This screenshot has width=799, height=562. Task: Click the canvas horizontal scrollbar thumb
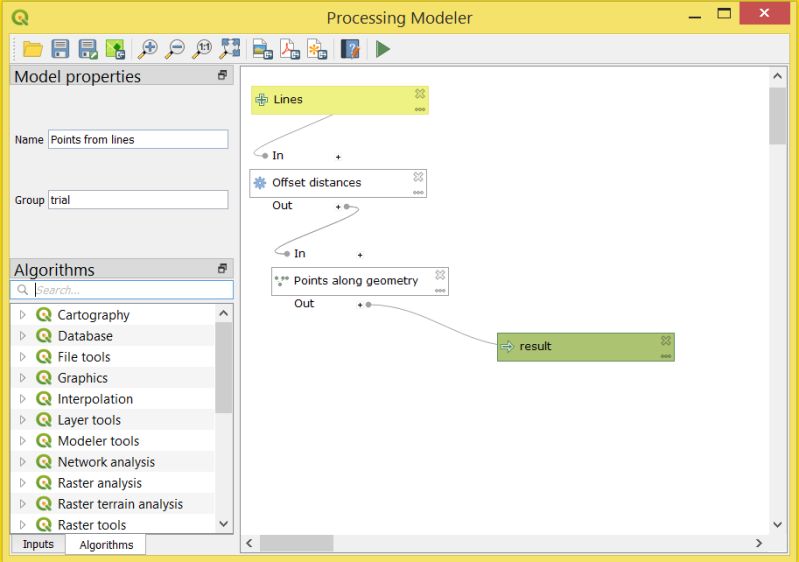point(297,543)
